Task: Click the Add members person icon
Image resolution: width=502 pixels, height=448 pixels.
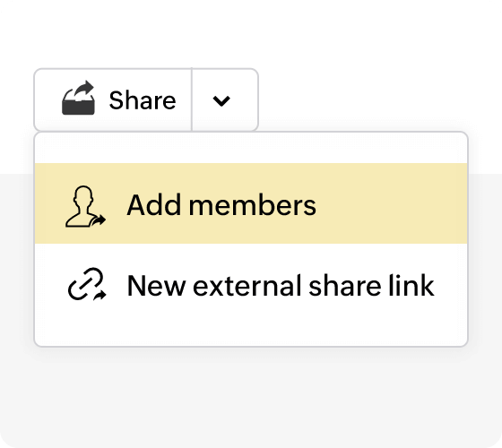Action: (x=85, y=207)
